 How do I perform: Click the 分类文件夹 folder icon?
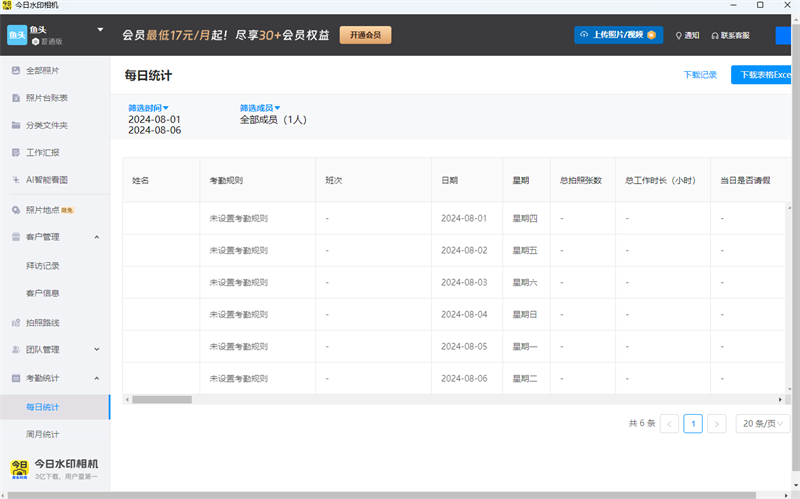[x=16, y=125]
